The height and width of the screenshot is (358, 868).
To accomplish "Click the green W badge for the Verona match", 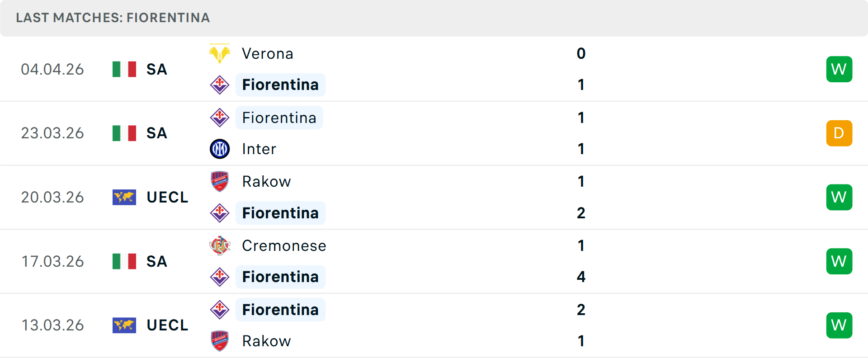I will (840, 69).
